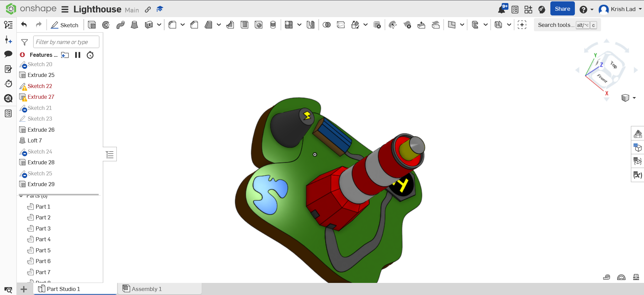Click the Filter by name or type field
This screenshot has width=644, height=295.
(66, 42)
